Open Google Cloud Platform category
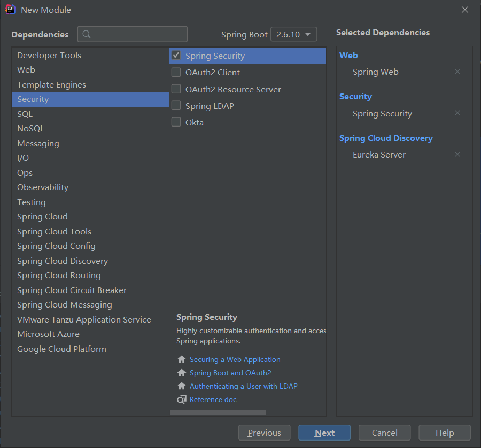 tap(90, 349)
